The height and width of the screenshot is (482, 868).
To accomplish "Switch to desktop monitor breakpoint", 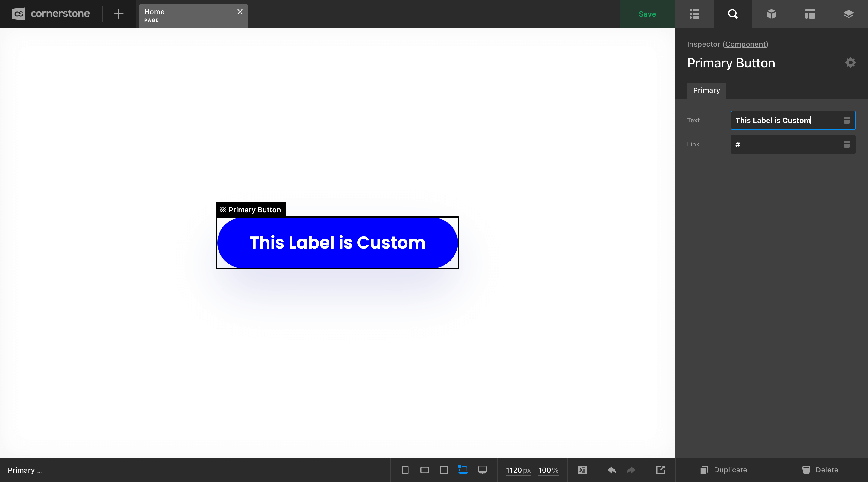I will pos(482,470).
